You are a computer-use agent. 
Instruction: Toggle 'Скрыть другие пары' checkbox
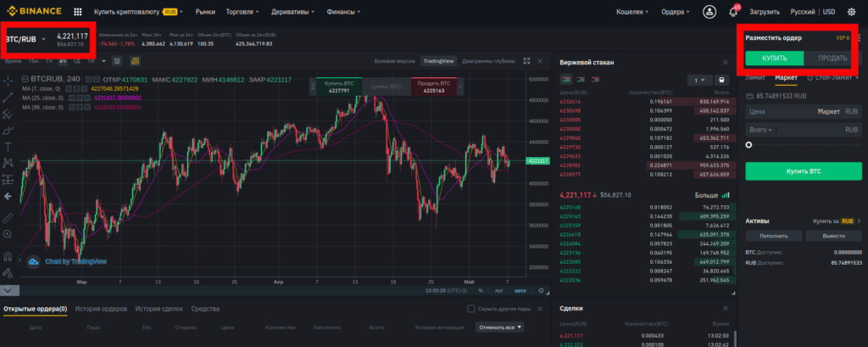pos(471,309)
